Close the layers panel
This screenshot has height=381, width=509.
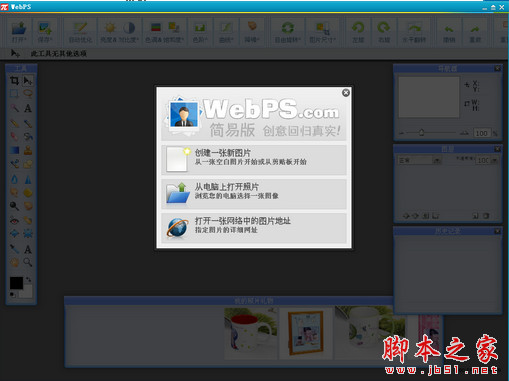click(x=497, y=149)
